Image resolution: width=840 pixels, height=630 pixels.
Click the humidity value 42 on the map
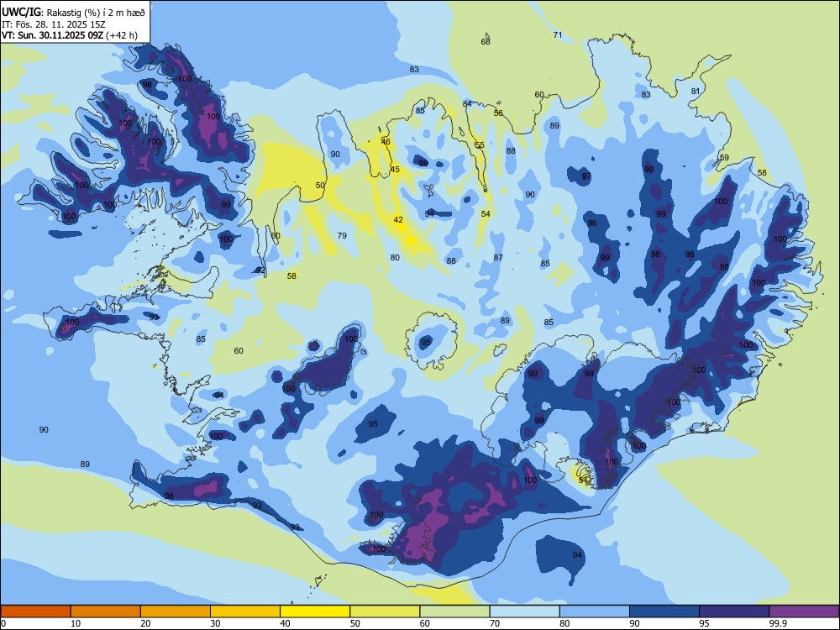pos(398,219)
